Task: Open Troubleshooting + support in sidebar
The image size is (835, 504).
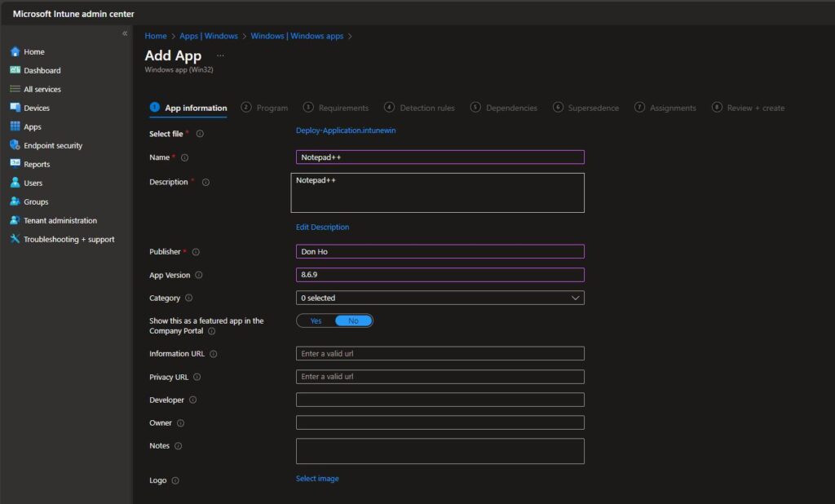Action: coord(62,239)
